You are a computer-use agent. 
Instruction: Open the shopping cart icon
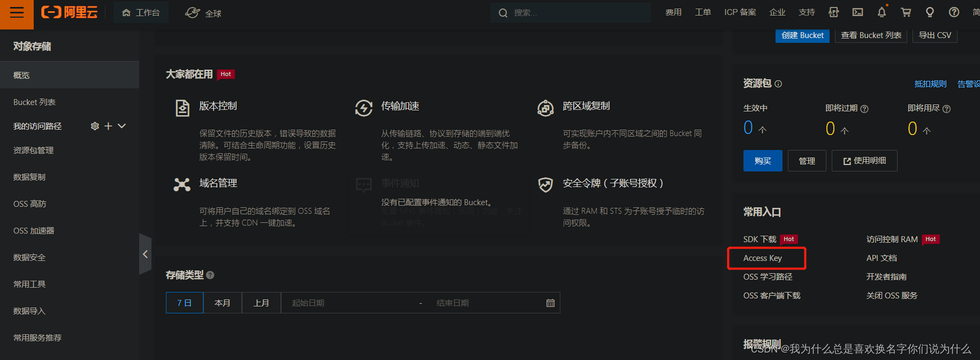click(x=906, y=12)
